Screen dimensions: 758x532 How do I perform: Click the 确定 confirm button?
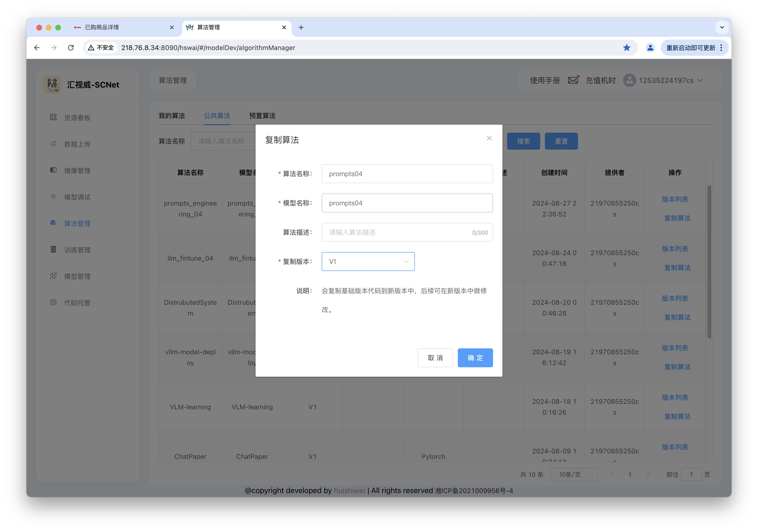coord(475,358)
